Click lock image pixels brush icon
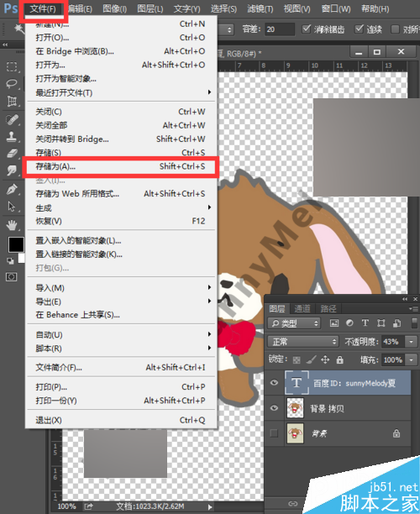 point(311,360)
